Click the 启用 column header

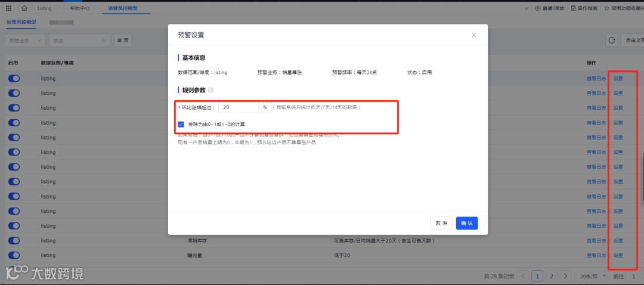pyautogui.click(x=13, y=63)
